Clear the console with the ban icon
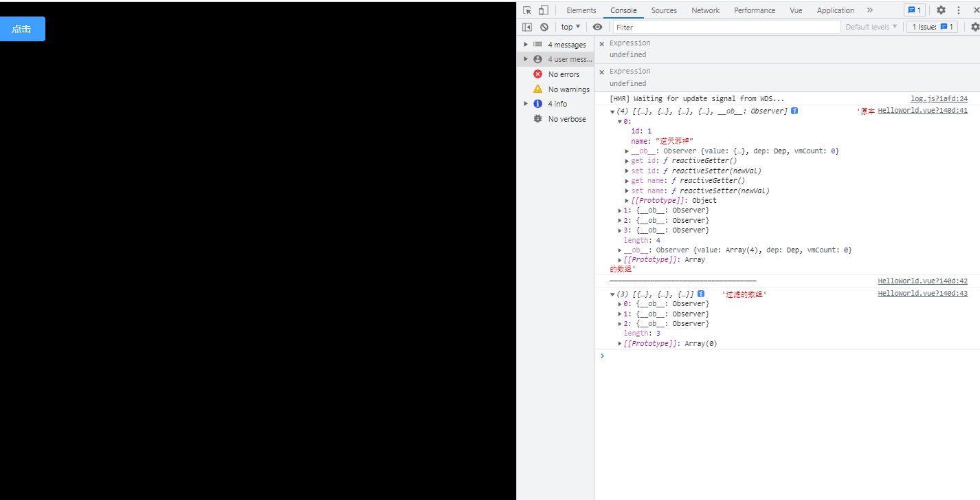980x500 pixels. [544, 27]
